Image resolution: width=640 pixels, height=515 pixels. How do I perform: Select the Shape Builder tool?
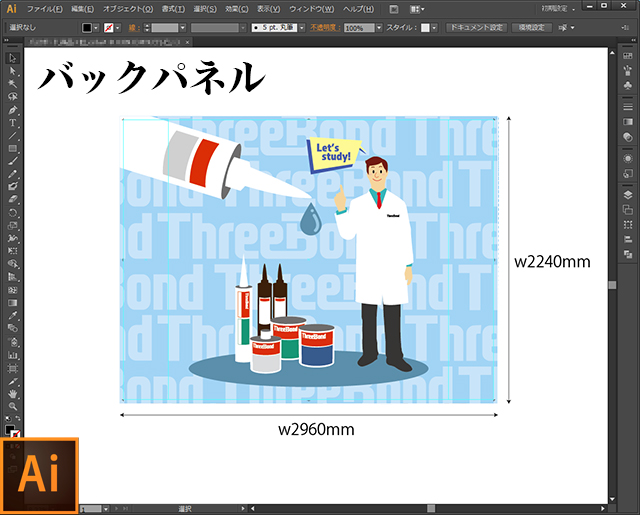(x=12, y=264)
